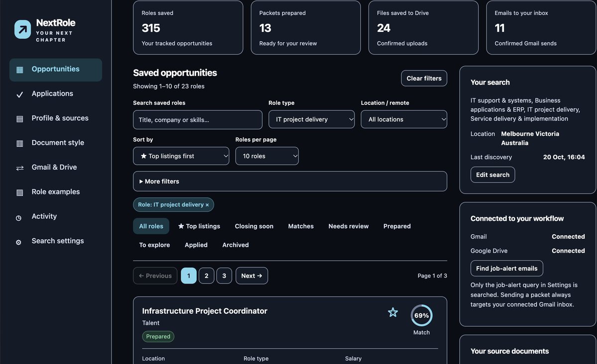Open the Infrastructure Project Coordinator role title
Image resolution: width=597 pixels, height=364 pixels.
pos(205,311)
